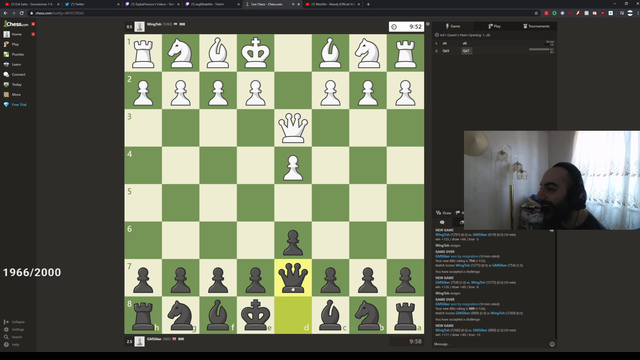Viewport: 640px width, 360px height.
Task: Click GMSilker avatar below the board
Action: 140,341
